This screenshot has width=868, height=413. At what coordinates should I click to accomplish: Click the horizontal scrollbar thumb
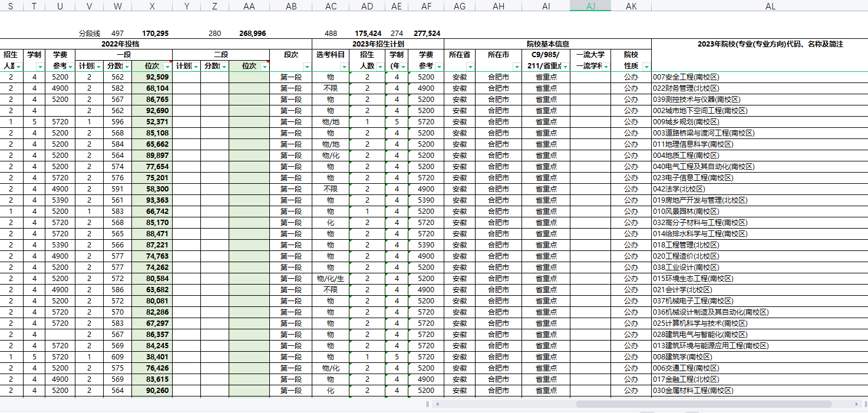704,404
